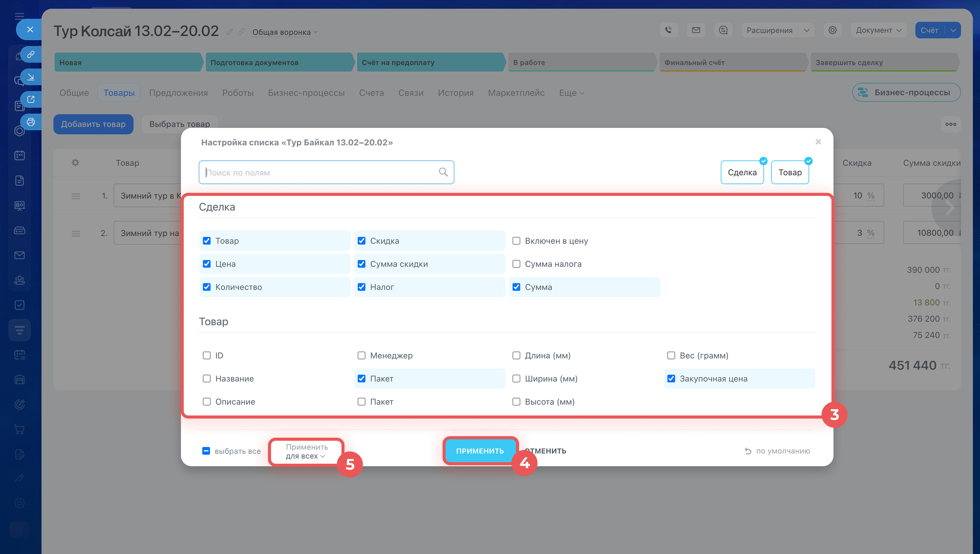The width and height of the screenshot is (980, 554).
Task: Expand the Применить для всех dropdown
Action: [x=306, y=451]
